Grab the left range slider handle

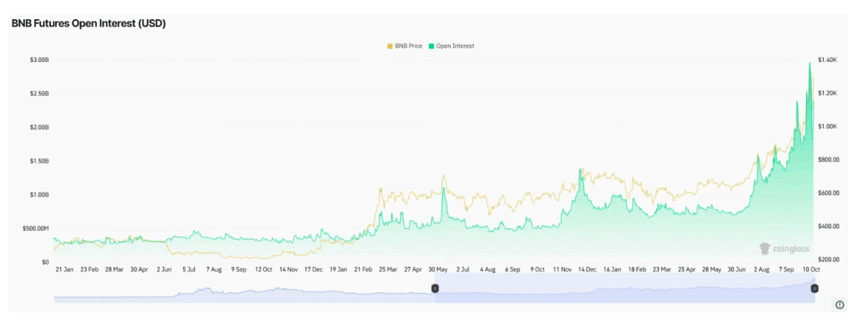tap(435, 289)
